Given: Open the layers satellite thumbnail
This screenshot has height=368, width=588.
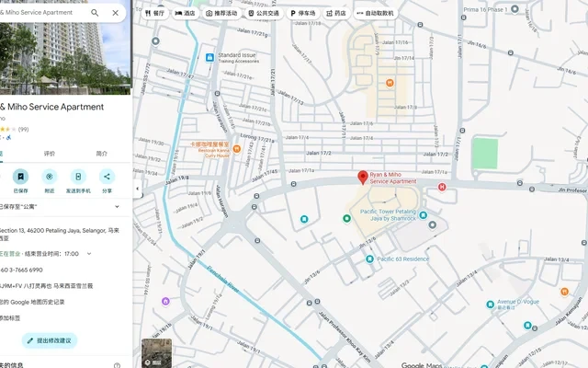Looking at the screenshot, I should (156, 353).
